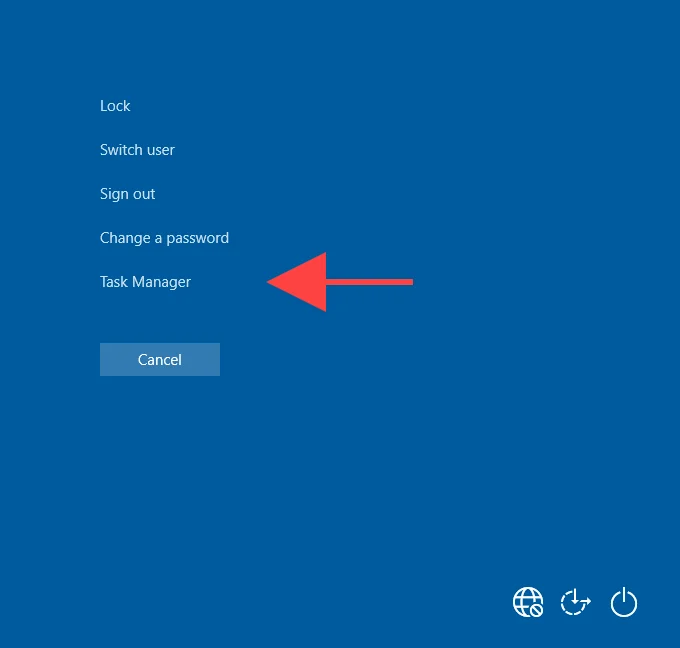Dismiss this screen with Cancel
The image size is (680, 648).
(160, 360)
